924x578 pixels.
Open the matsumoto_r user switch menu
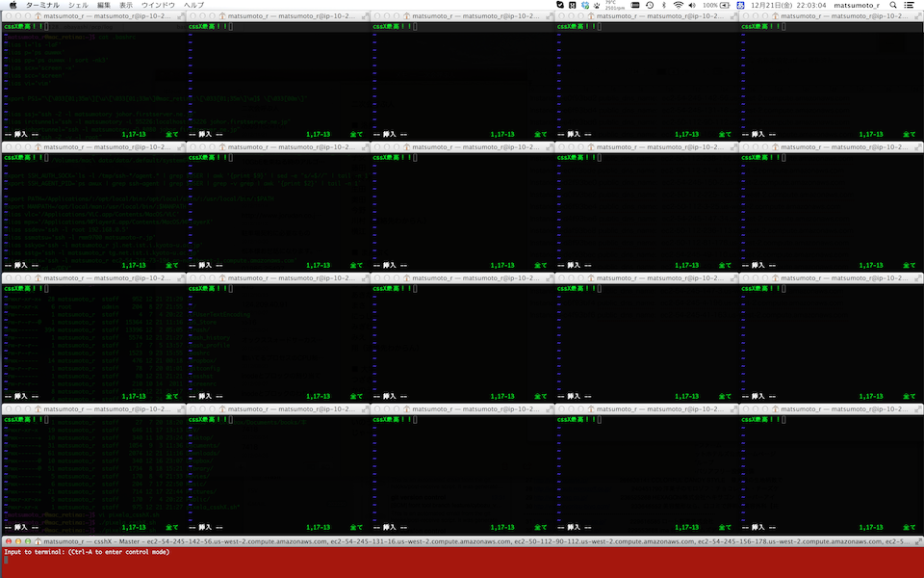pos(856,6)
